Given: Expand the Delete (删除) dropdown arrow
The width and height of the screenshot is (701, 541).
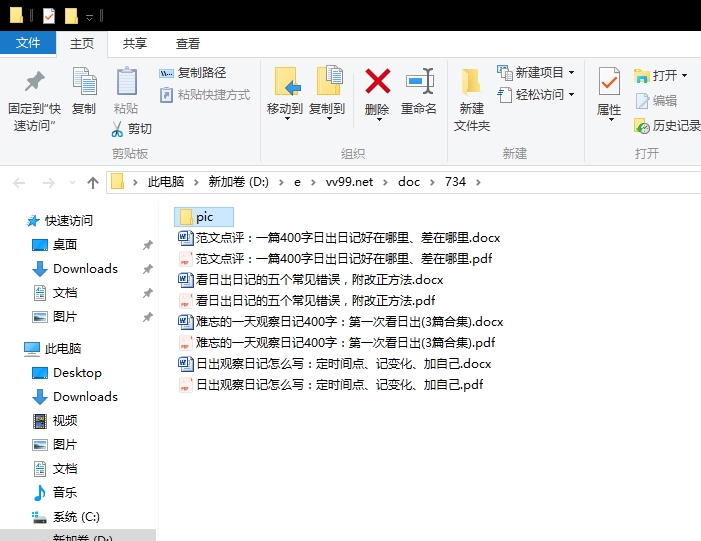Looking at the screenshot, I should (379, 119).
